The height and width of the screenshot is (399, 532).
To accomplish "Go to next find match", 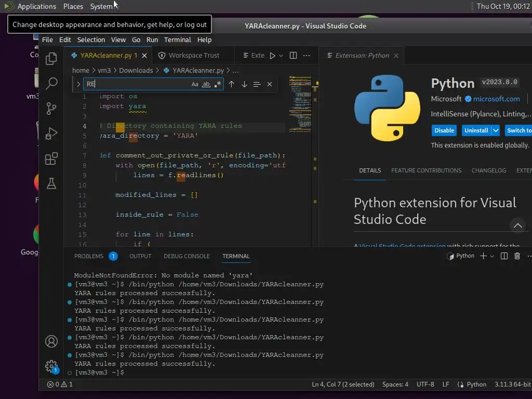I will click(244, 84).
